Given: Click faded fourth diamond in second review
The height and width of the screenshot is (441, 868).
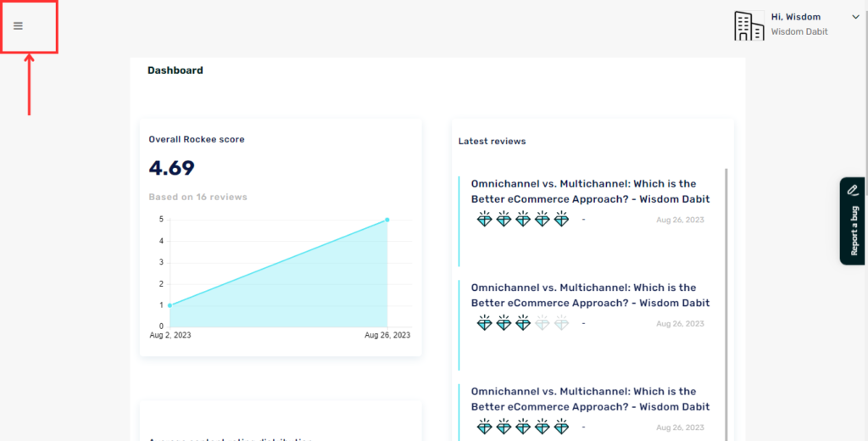Looking at the screenshot, I should [542, 322].
